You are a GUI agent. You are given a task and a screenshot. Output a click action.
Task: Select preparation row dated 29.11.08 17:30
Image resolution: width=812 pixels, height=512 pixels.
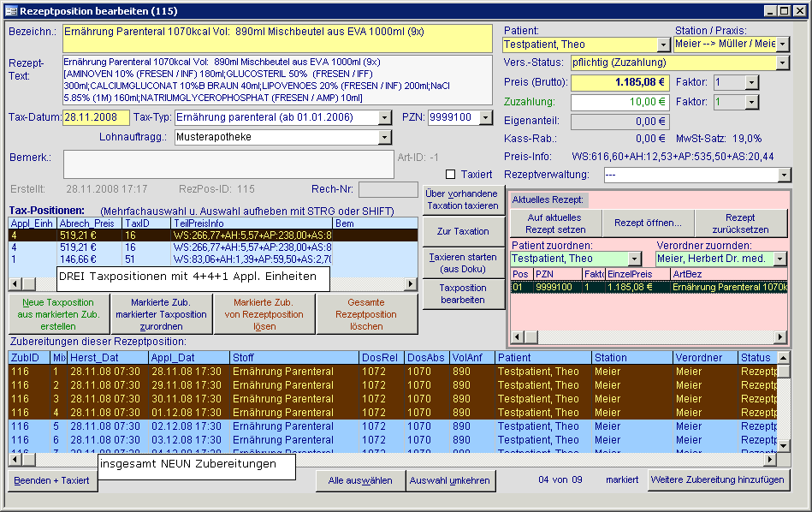pos(393,385)
